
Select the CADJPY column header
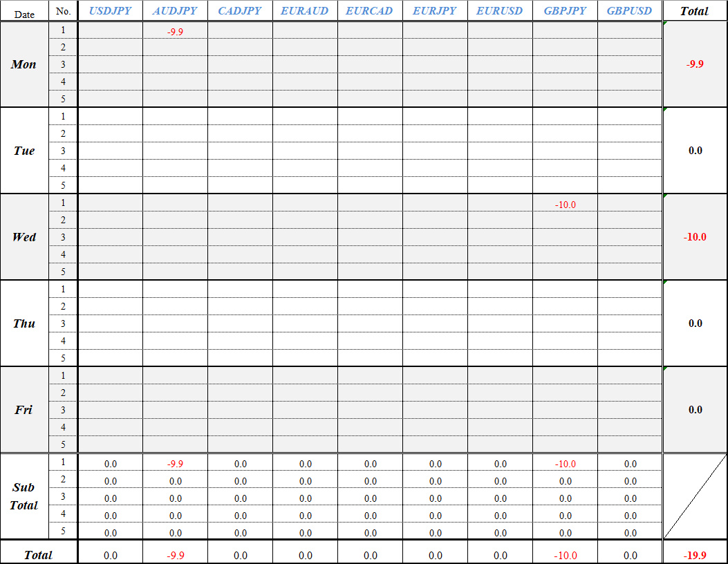pos(240,11)
